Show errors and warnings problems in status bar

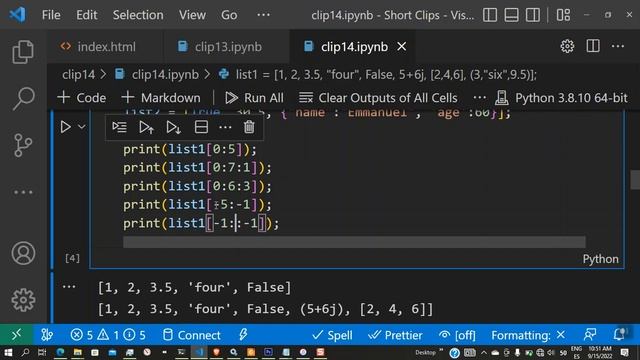point(108,335)
